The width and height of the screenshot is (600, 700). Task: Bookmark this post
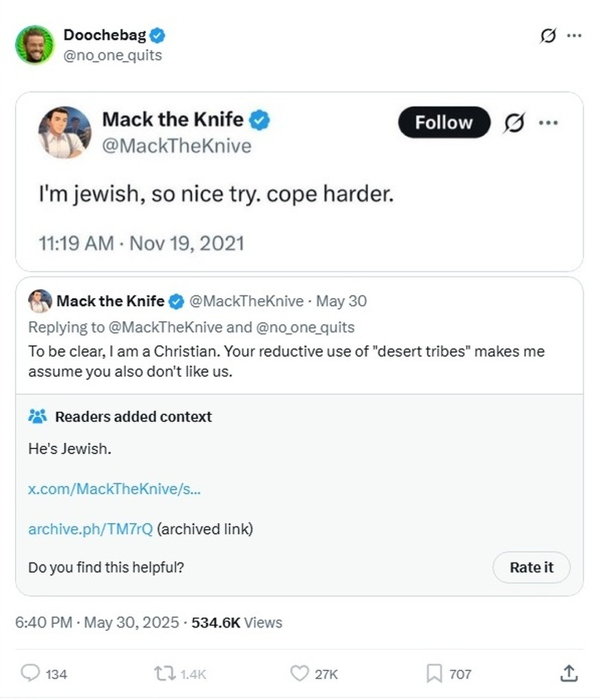coord(434,673)
